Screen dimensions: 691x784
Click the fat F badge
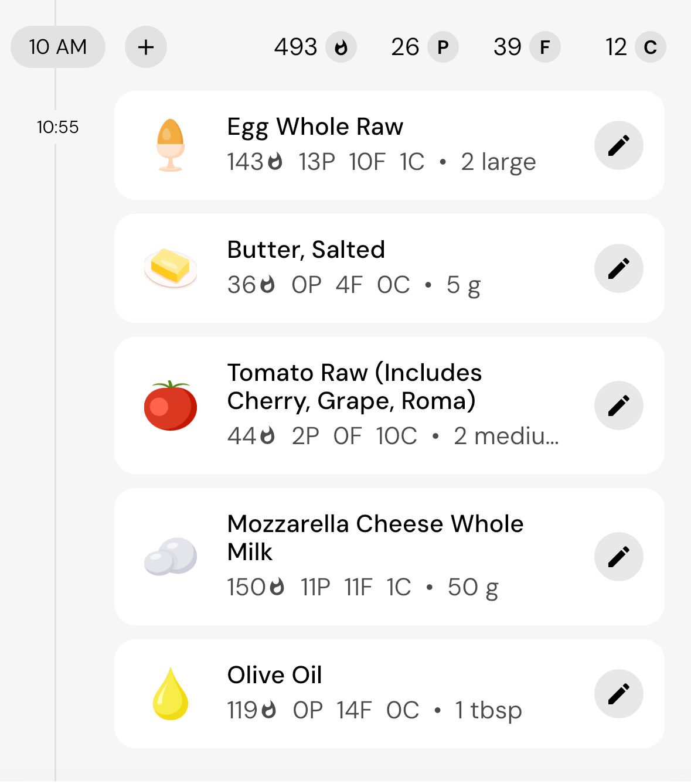point(545,47)
